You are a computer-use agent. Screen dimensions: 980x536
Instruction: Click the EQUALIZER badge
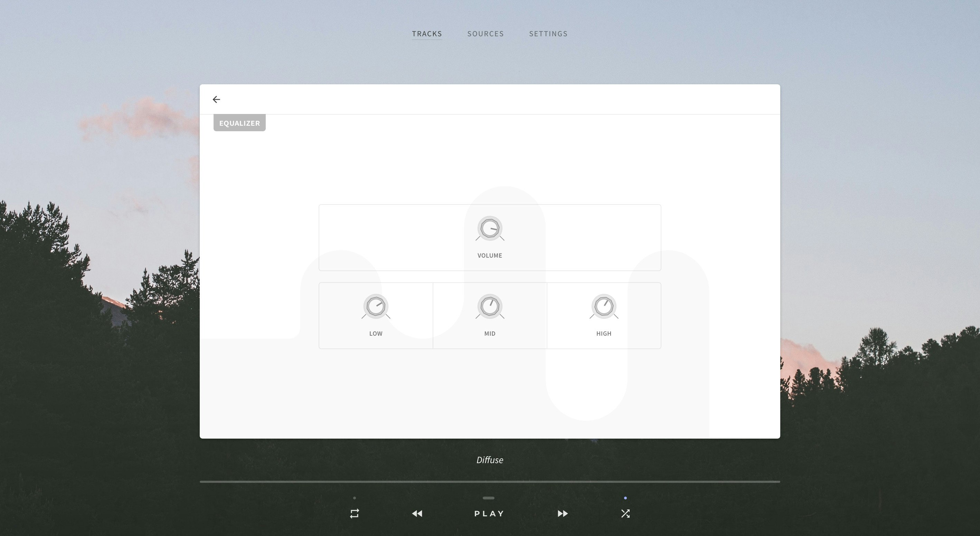click(x=239, y=123)
